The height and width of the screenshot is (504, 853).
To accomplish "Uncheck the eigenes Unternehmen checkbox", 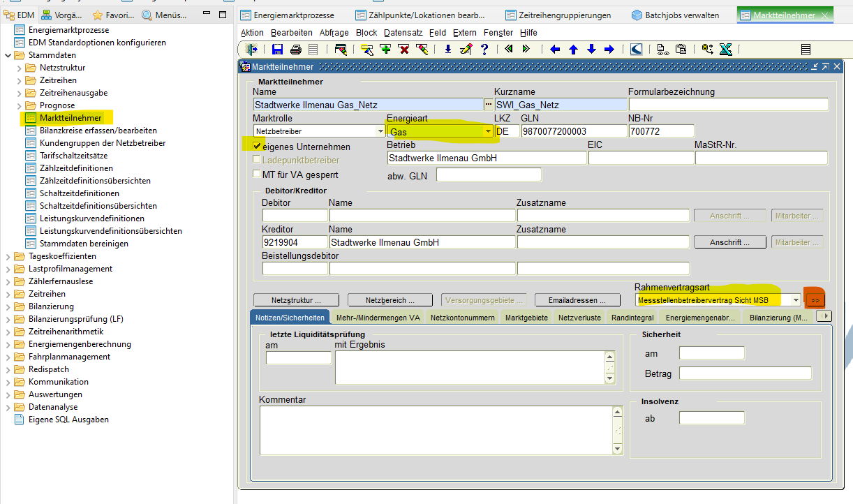I will pos(257,147).
